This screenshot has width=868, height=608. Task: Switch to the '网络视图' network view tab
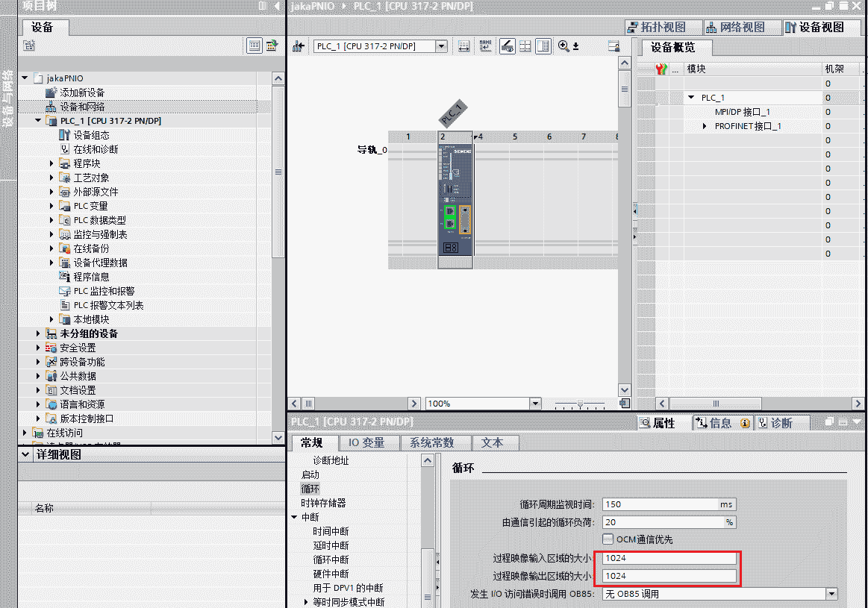pyautogui.click(x=735, y=28)
